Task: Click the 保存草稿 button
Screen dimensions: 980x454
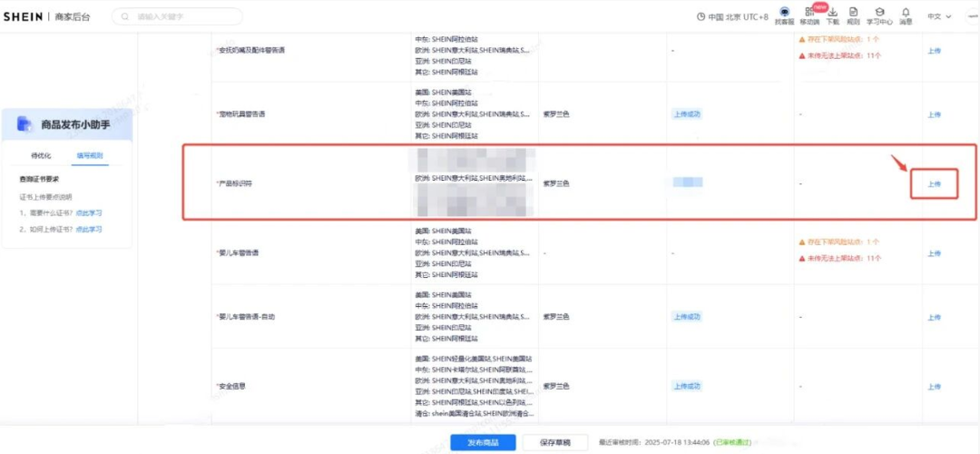Action: (x=555, y=443)
